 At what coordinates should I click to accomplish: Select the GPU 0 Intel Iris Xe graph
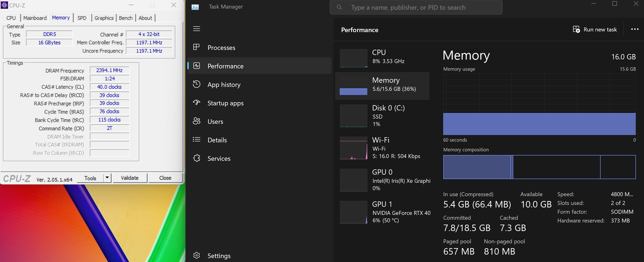[x=353, y=180]
